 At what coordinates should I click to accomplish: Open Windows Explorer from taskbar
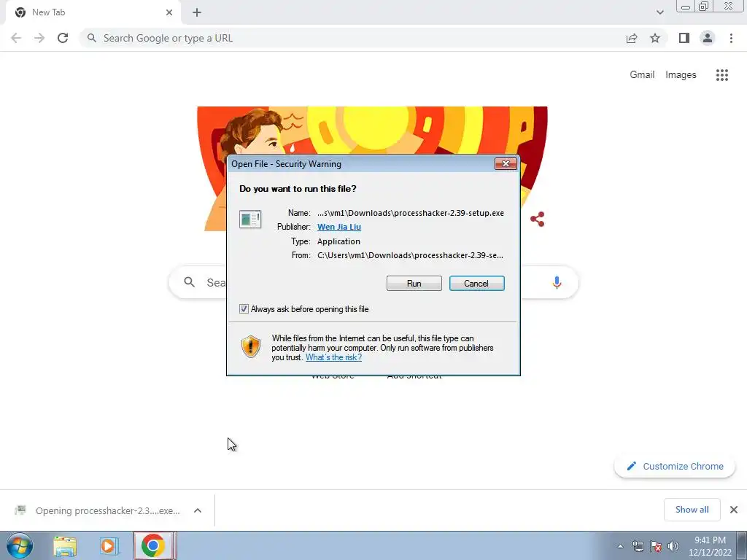click(x=64, y=545)
